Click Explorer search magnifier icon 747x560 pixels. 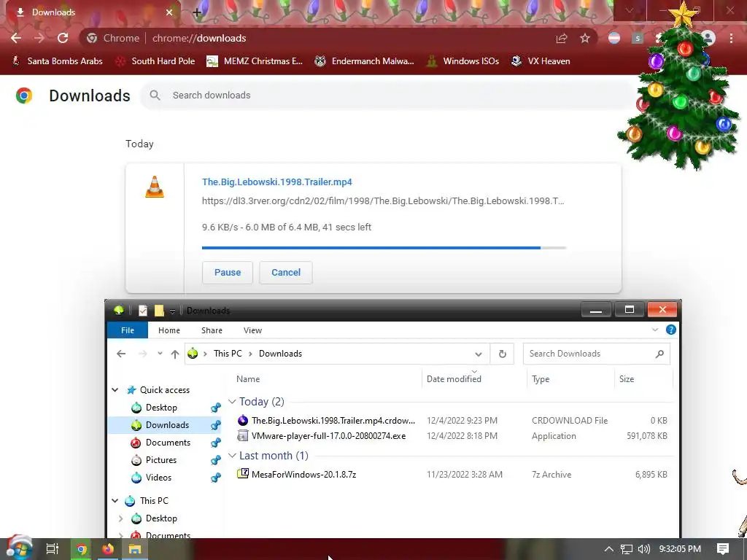tap(659, 354)
